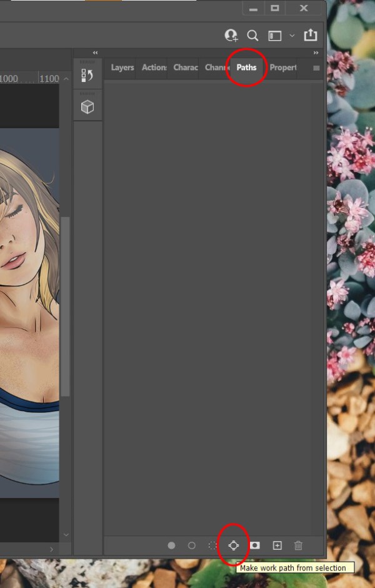
Task: Switch to the Layers tab
Action: point(122,68)
